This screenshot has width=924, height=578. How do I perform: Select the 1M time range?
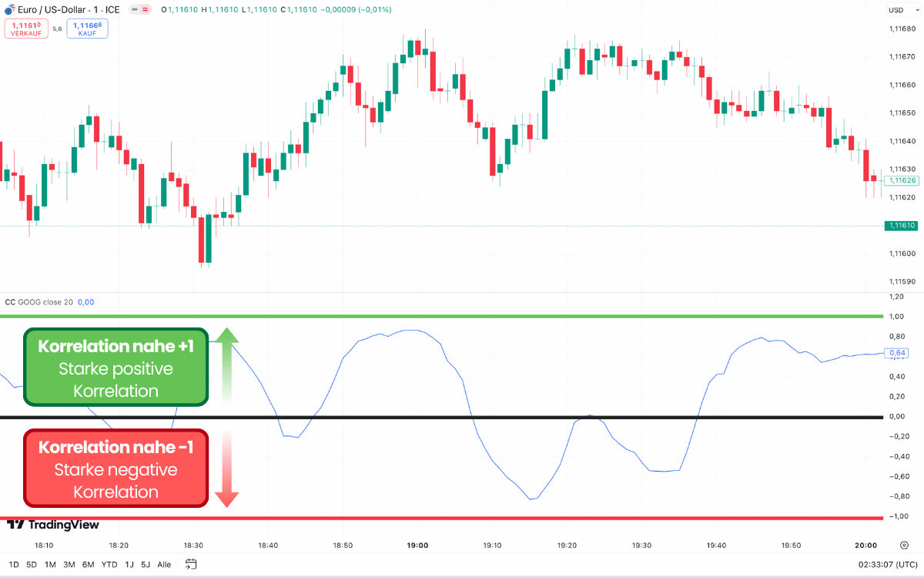[x=50, y=564]
